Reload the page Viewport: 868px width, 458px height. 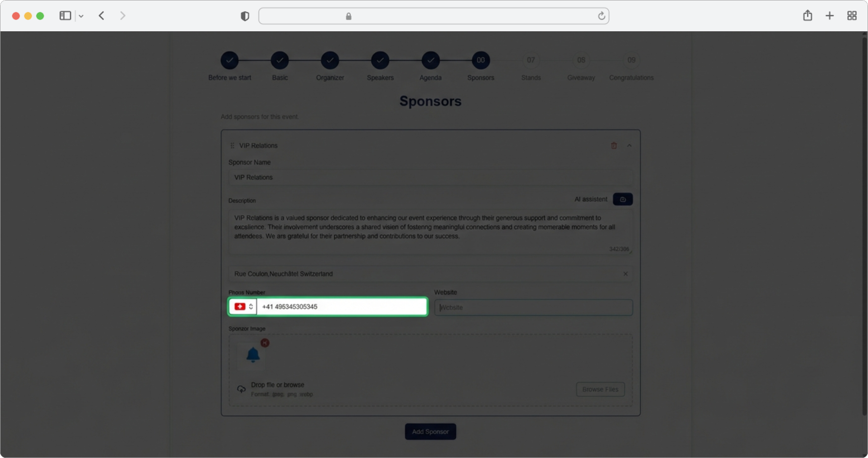(x=601, y=16)
